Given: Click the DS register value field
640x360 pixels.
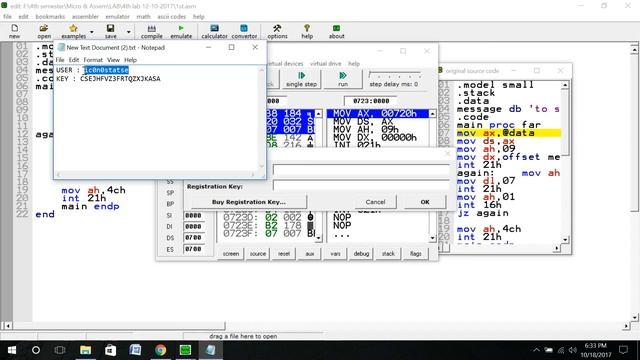Looking at the screenshot, I should coord(193,238).
